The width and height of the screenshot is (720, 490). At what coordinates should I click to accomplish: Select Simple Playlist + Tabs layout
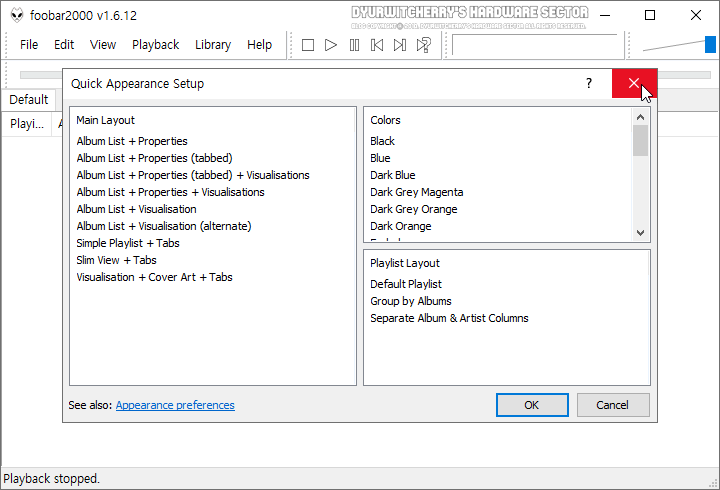click(128, 243)
